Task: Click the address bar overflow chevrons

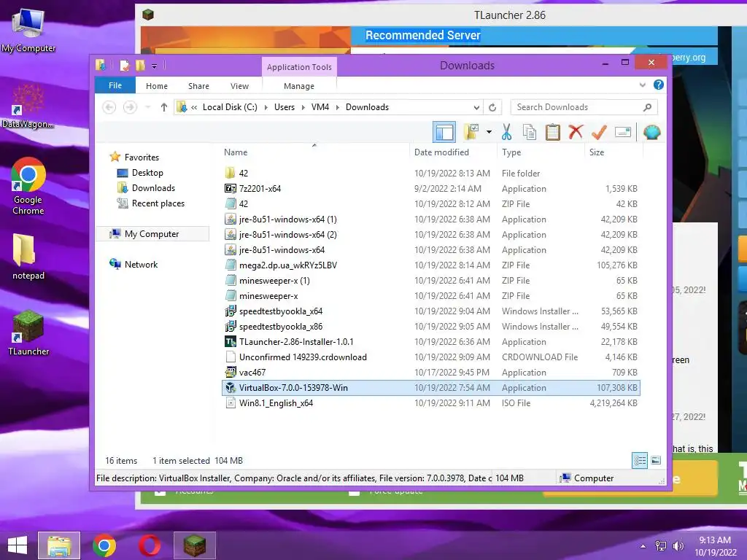Action: pos(194,108)
